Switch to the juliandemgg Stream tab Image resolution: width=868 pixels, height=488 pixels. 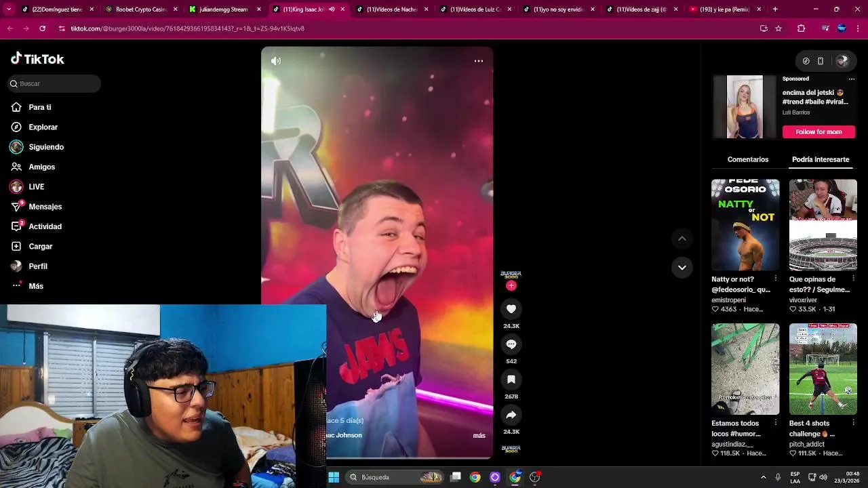[224, 9]
